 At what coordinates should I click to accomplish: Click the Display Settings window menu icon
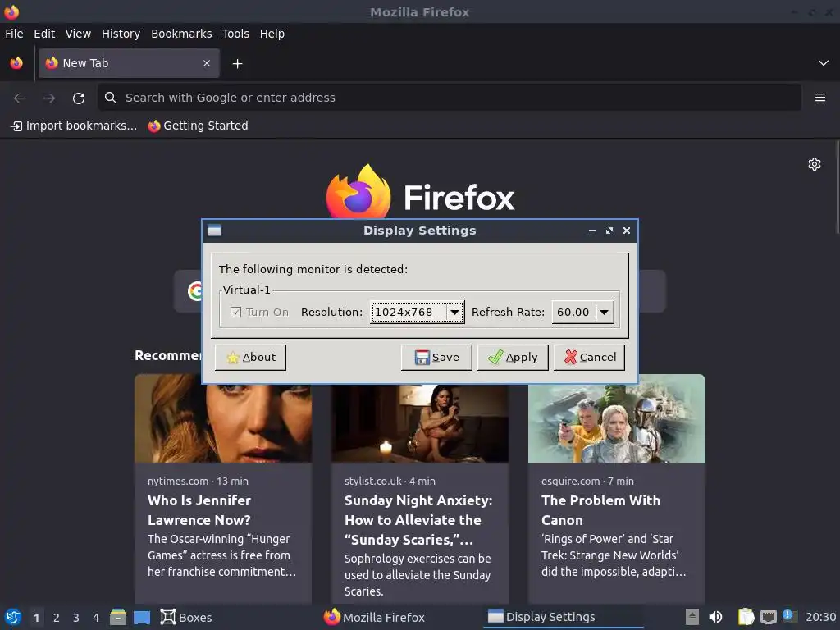tap(214, 231)
